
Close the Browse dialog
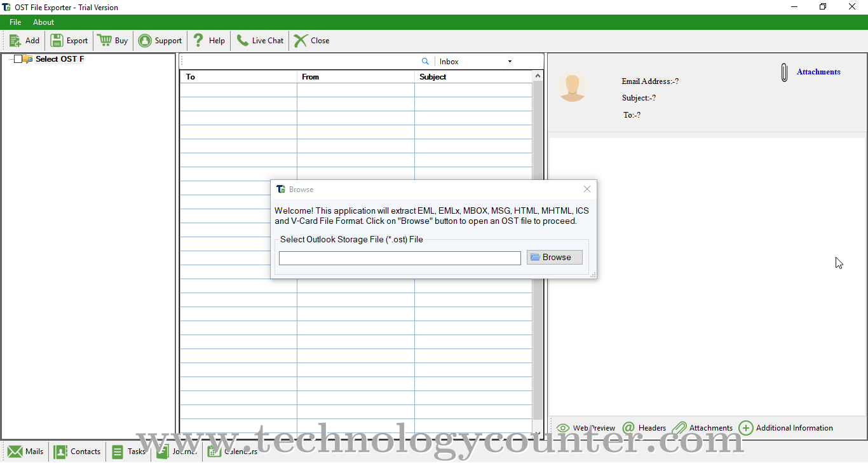587,189
